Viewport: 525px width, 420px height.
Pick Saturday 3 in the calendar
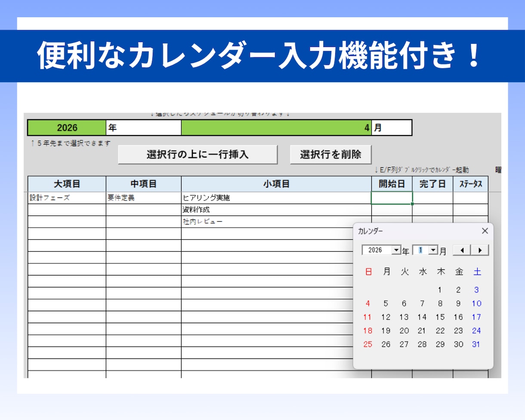[x=476, y=290]
